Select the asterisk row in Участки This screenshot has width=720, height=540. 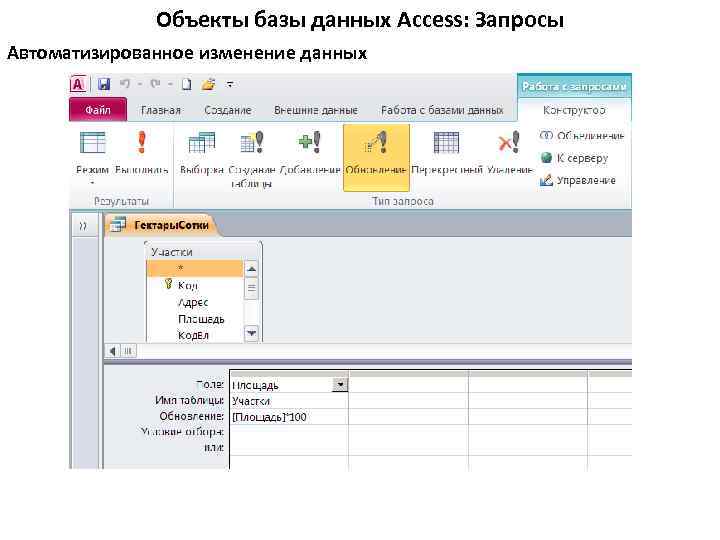[195, 268]
